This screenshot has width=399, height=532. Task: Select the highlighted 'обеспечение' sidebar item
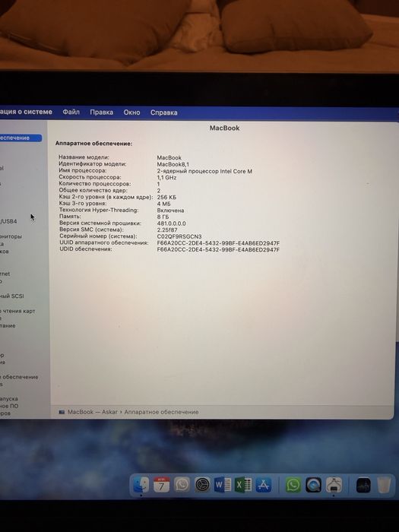(21, 138)
